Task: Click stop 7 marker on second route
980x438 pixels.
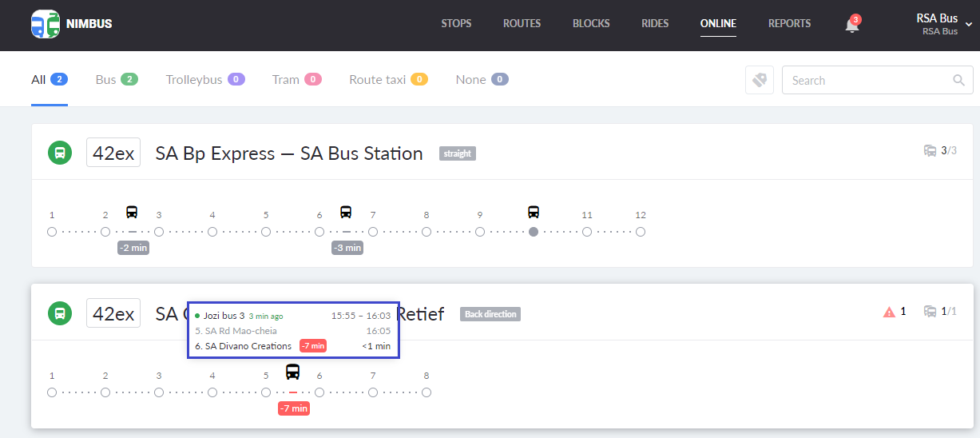Action: click(x=373, y=392)
